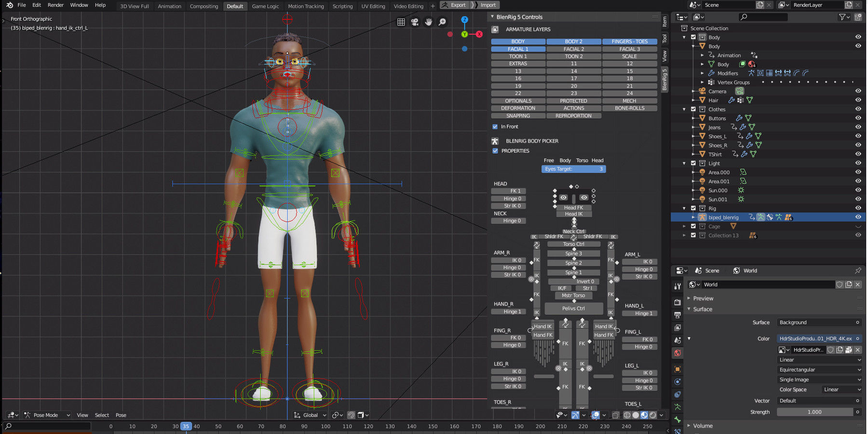The image size is (868, 434).
Task: Toggle perspective/orthographic grid icon
Action: 401,22
